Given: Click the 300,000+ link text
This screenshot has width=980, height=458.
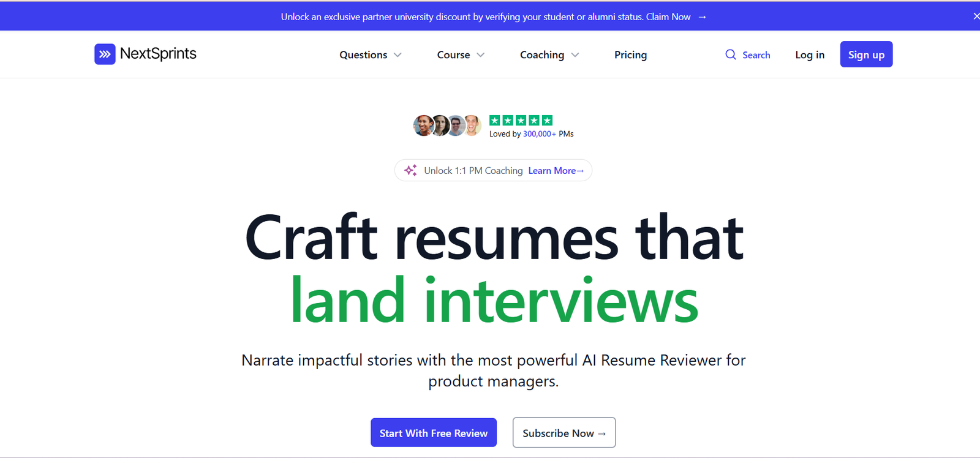Looking at the screenshot, I should tap(540, 134).
